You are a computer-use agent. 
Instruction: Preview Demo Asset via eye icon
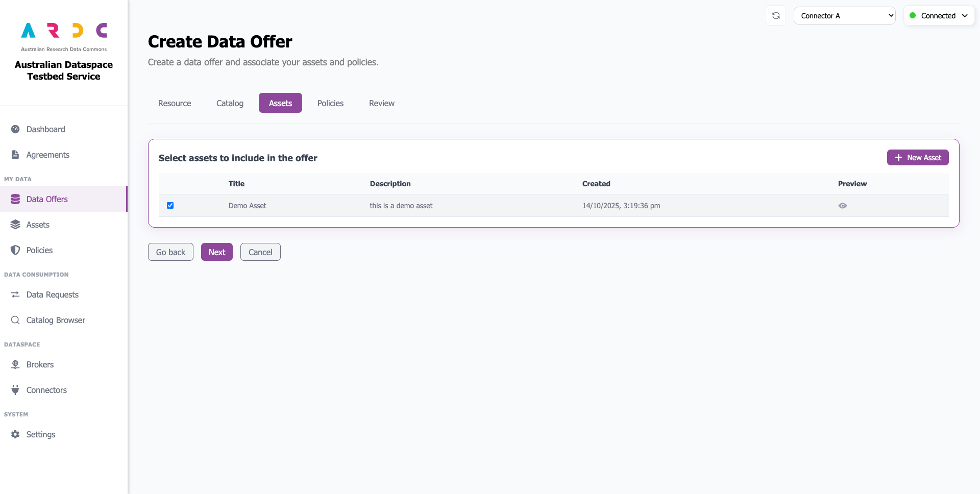(843, 206)
